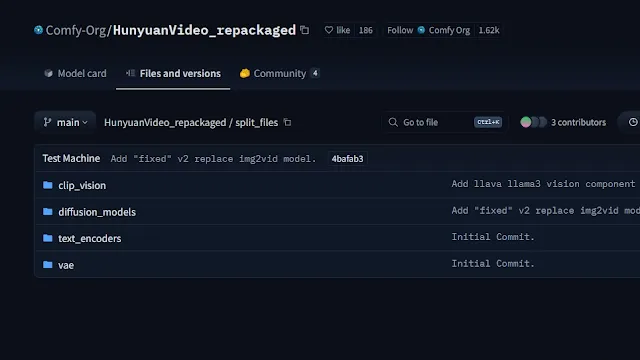
Task: Switch to the Model card tab
Action: [x=75, y=73]
